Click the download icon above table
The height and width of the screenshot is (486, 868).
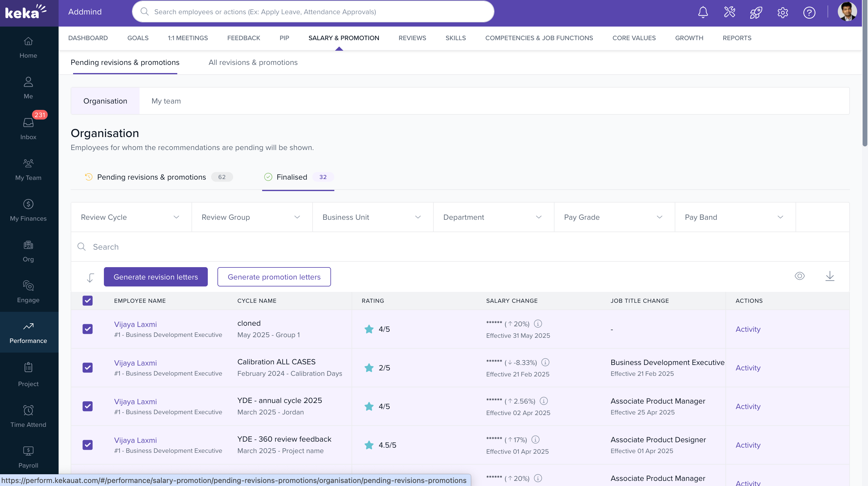[x=830, y=276]
